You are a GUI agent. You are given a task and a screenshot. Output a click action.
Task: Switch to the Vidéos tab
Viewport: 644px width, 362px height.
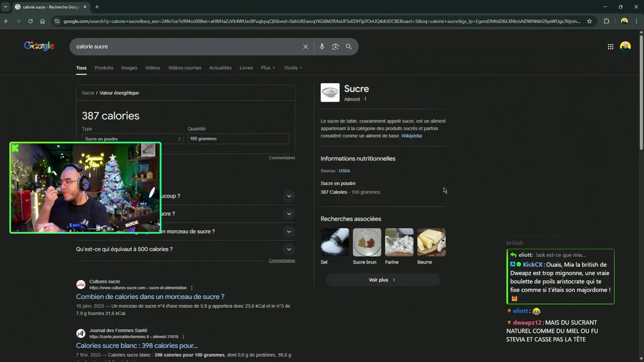click(152, 68)
